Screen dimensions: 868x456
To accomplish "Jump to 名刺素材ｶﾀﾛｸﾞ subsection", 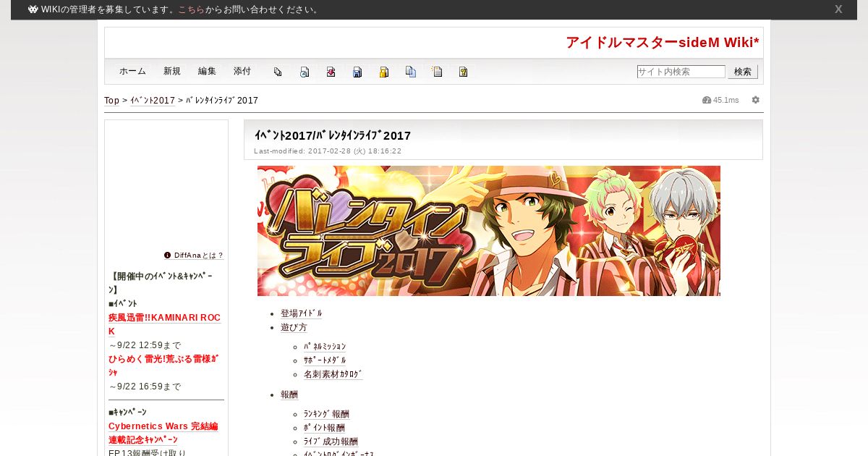I will coord(333,374).
